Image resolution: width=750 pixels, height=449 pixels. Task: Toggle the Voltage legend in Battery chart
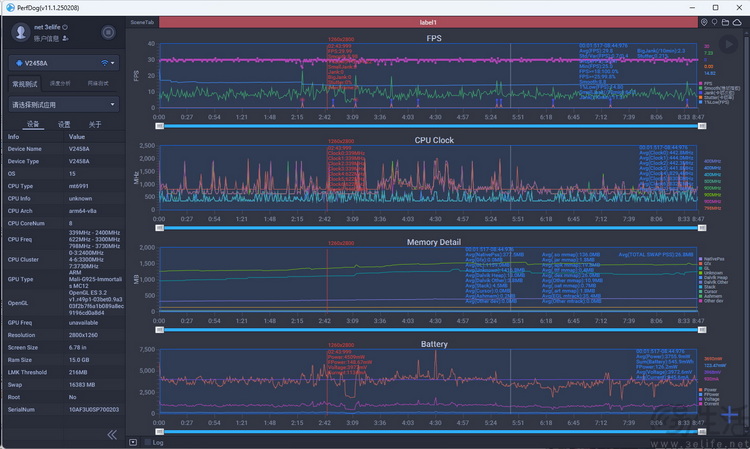(x=709, y=399)
